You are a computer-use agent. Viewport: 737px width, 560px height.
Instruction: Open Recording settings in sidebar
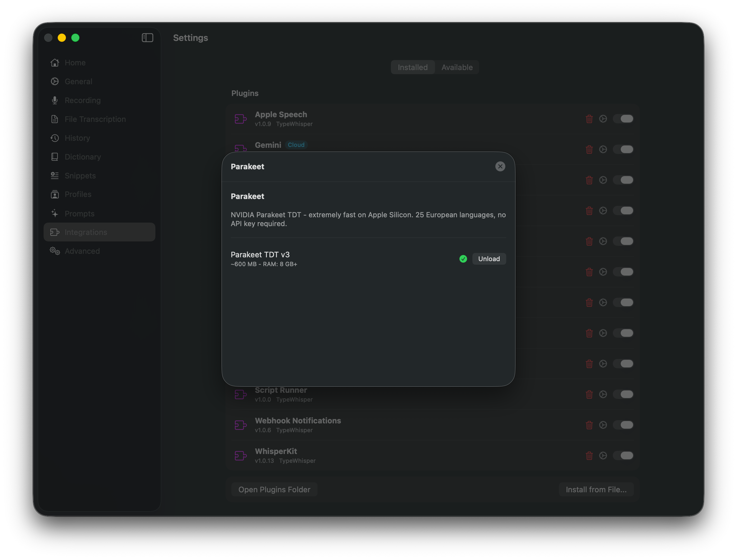click(x=82, y=100)
